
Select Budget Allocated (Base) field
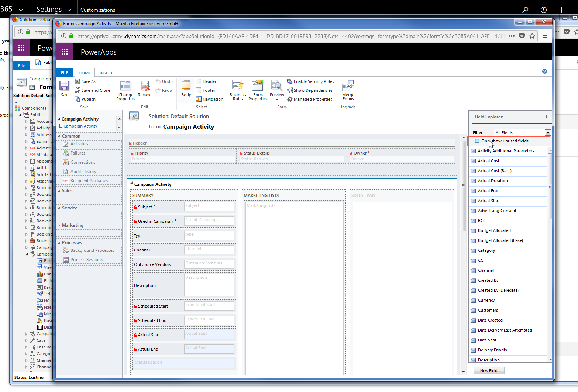pos(508,241)
